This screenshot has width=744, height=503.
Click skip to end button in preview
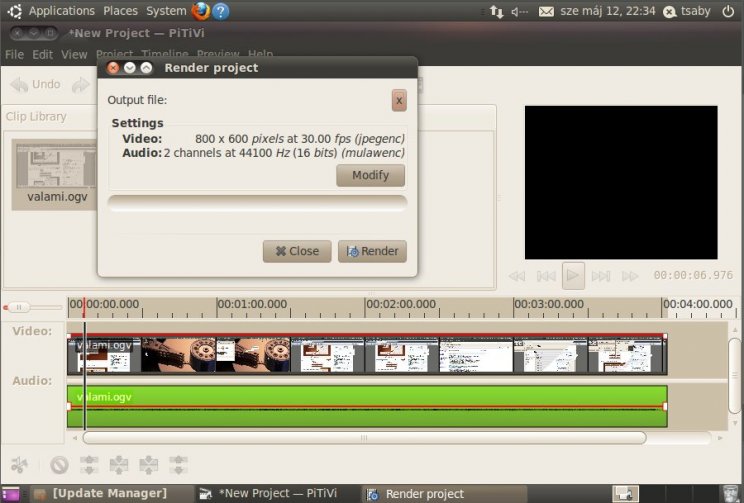coord(601,276)
